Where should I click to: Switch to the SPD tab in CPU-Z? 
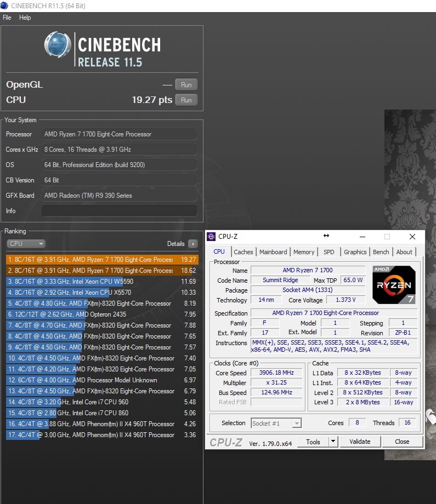(329, 252)
